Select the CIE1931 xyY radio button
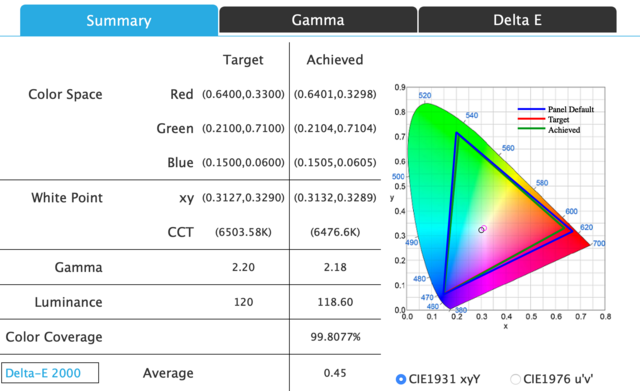This screenshot has height=391, width=640. click(401, 379)
